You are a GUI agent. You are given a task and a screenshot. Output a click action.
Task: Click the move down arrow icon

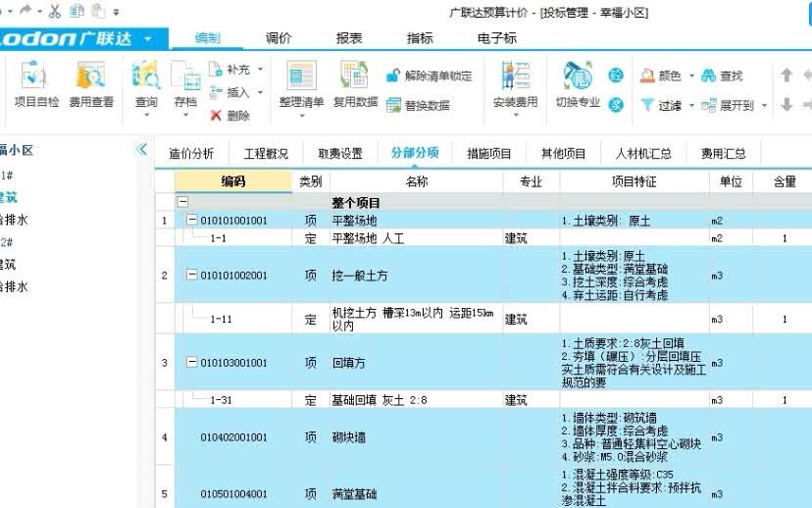click(x=787, y=105)
